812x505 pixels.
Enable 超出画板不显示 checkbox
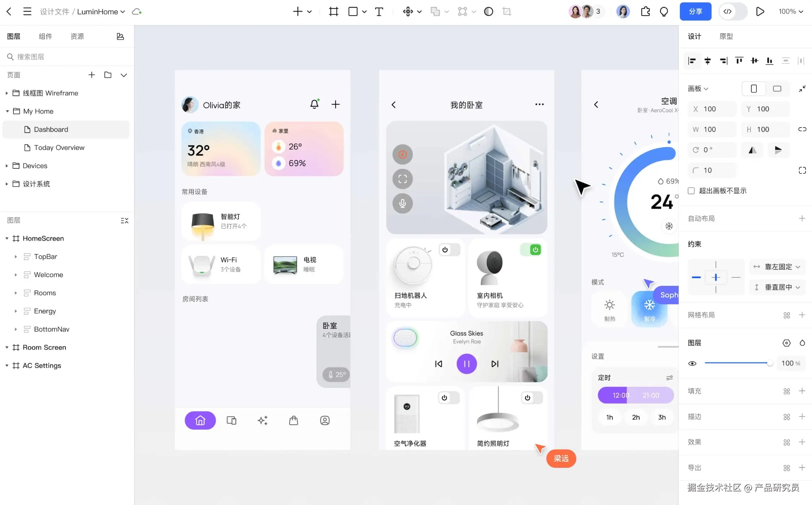(x=691, y=191)
